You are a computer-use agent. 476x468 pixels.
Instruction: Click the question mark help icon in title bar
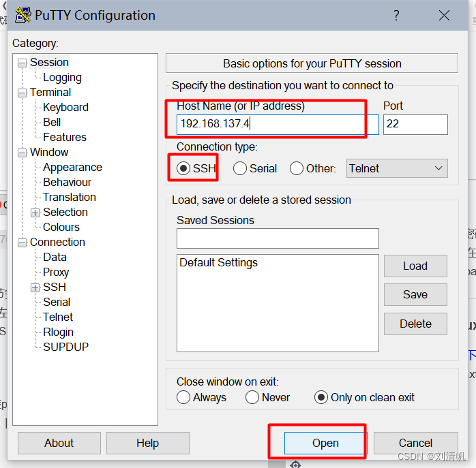coord(396,15)
